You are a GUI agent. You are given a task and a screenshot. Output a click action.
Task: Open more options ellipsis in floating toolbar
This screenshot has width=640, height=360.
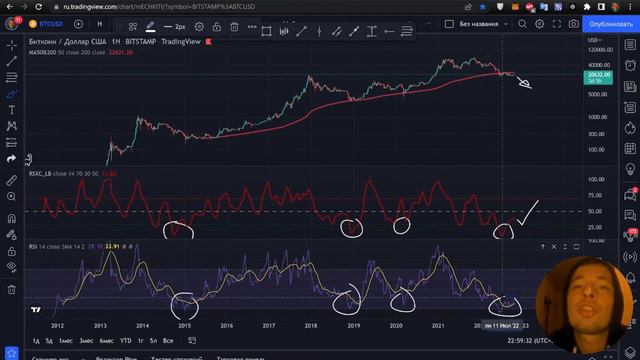click(x=252, y=27)
